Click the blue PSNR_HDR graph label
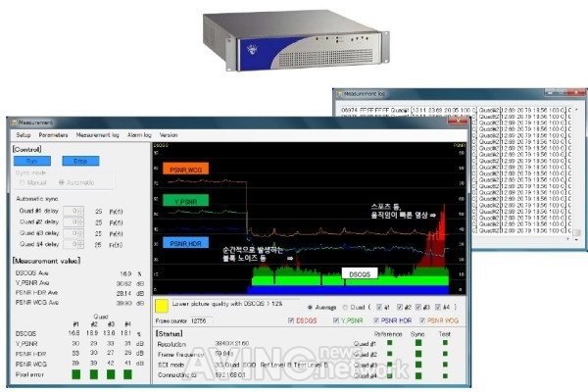588x392 pixels. point(185,243)
